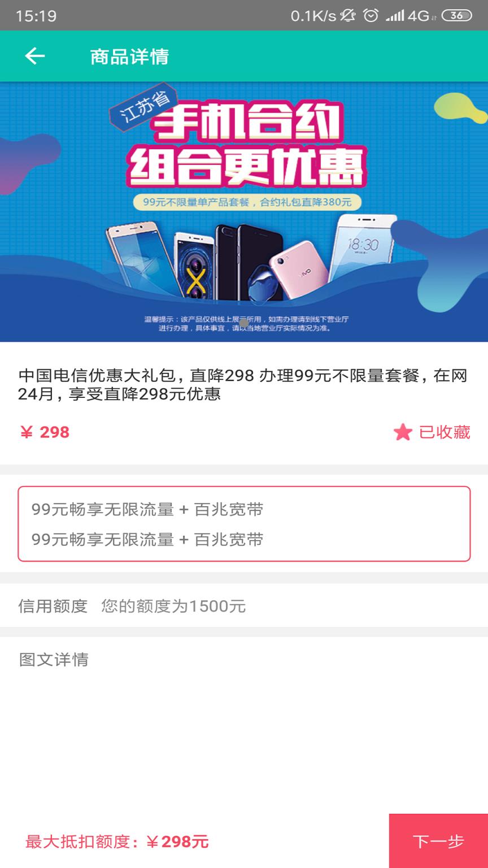Viewport: 488px width, 868px height.
Task: Tap the battery indicator icon
Action: [456, 16]
